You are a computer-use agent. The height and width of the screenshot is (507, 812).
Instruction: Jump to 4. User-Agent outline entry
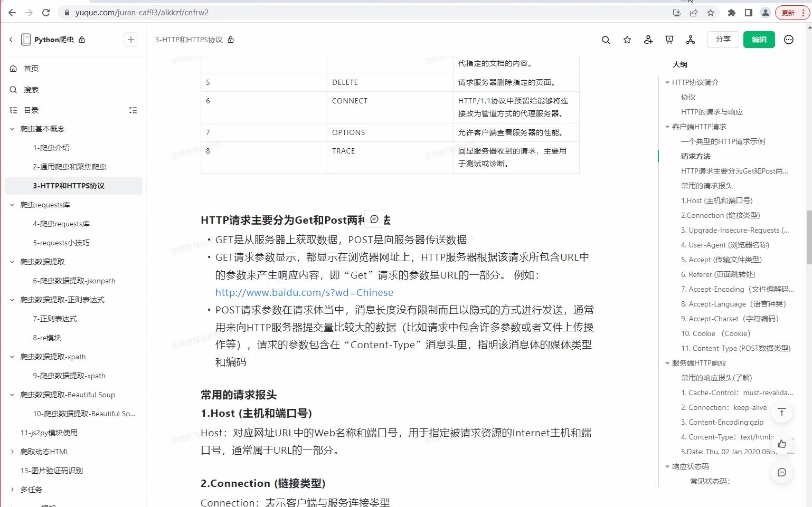click(725, 245)
